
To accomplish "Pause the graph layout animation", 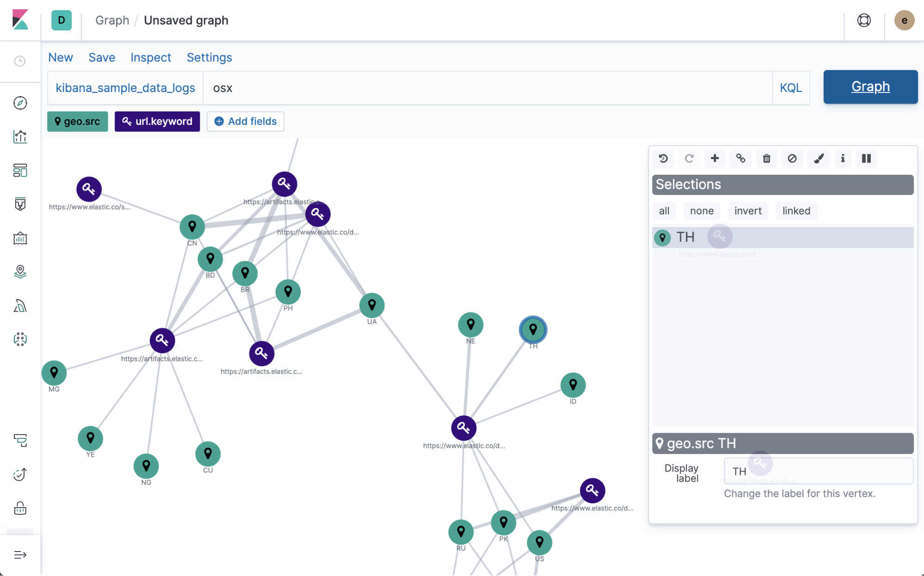I will tap(866, 159).
